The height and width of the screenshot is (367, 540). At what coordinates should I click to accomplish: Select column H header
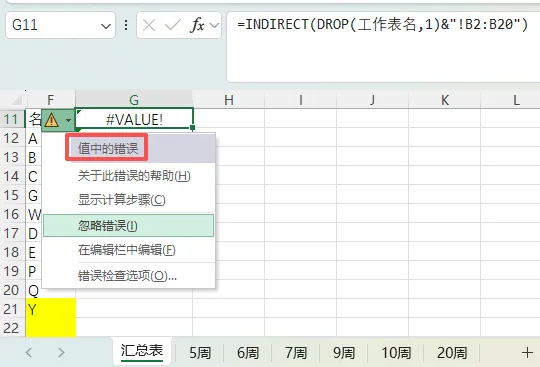point(229,100)
